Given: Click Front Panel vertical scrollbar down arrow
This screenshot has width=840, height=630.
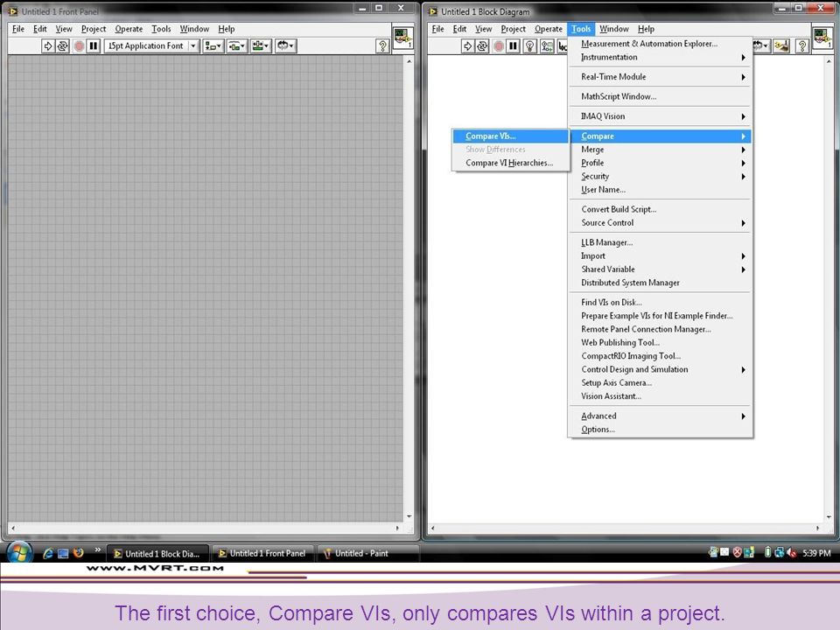Looking at the screenshot, I should 409,517.
